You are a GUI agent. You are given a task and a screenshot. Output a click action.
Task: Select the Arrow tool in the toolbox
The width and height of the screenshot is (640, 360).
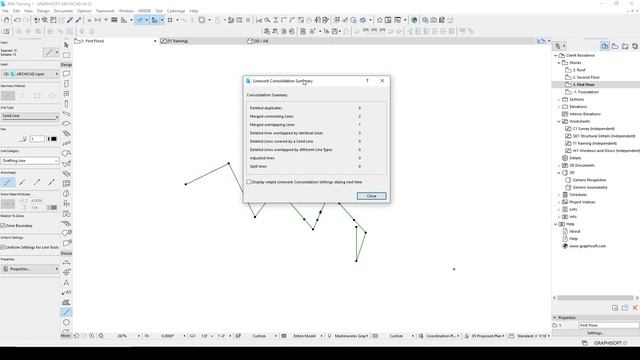tap(66, 45)
